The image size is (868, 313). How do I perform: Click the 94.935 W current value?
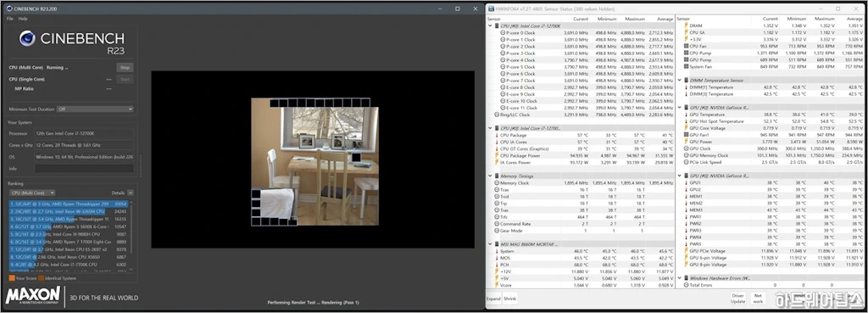click(x=578, y=156)
